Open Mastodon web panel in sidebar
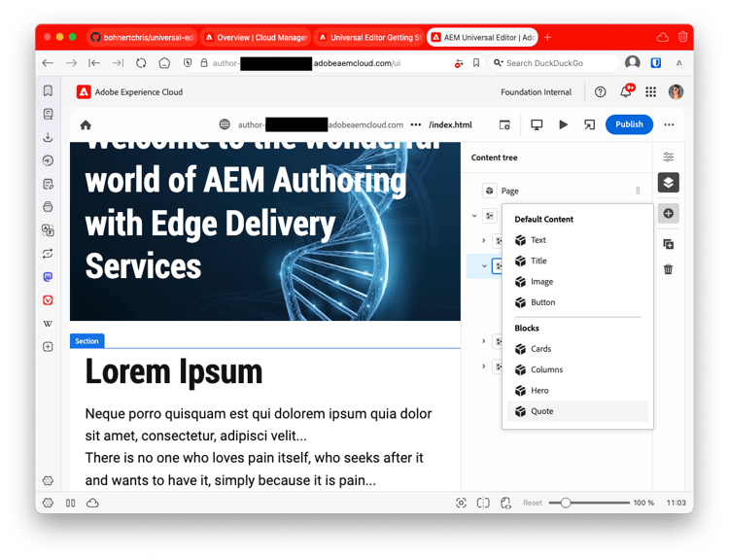The height and width of the screenshot is (560, 729). (48, 277)
